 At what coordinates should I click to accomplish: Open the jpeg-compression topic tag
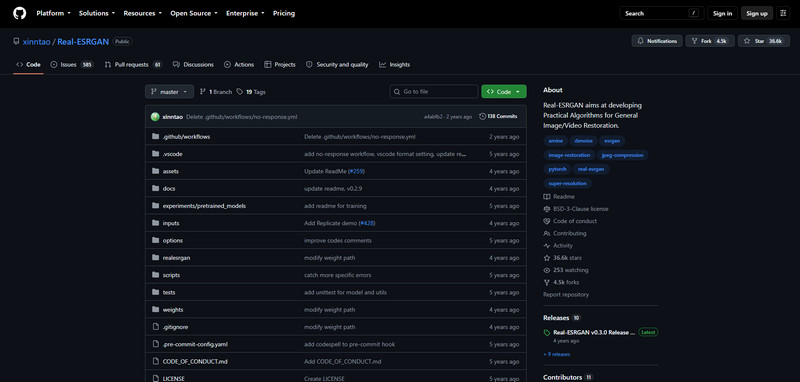click(622, 155)
